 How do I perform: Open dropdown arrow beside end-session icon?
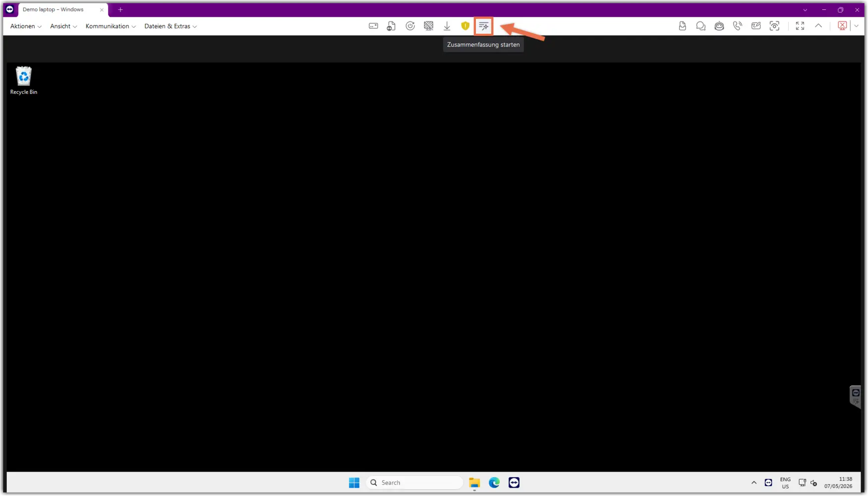pos(857,26)
